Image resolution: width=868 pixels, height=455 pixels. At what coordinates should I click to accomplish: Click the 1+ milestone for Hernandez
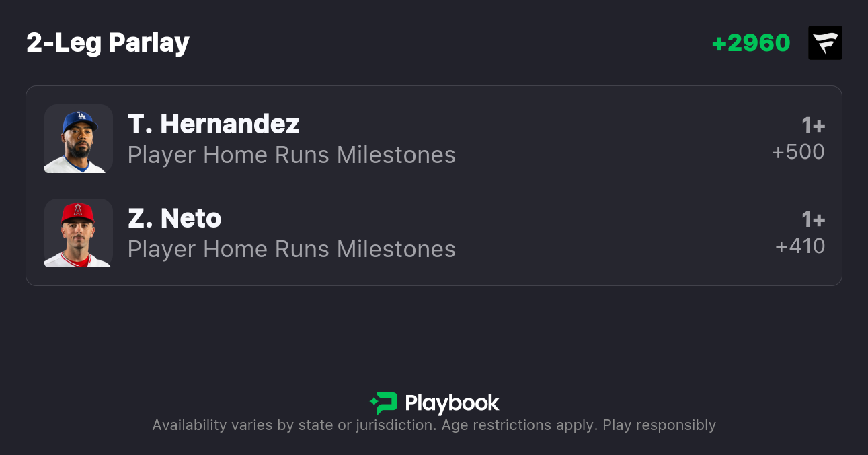(x=813, y=125)
